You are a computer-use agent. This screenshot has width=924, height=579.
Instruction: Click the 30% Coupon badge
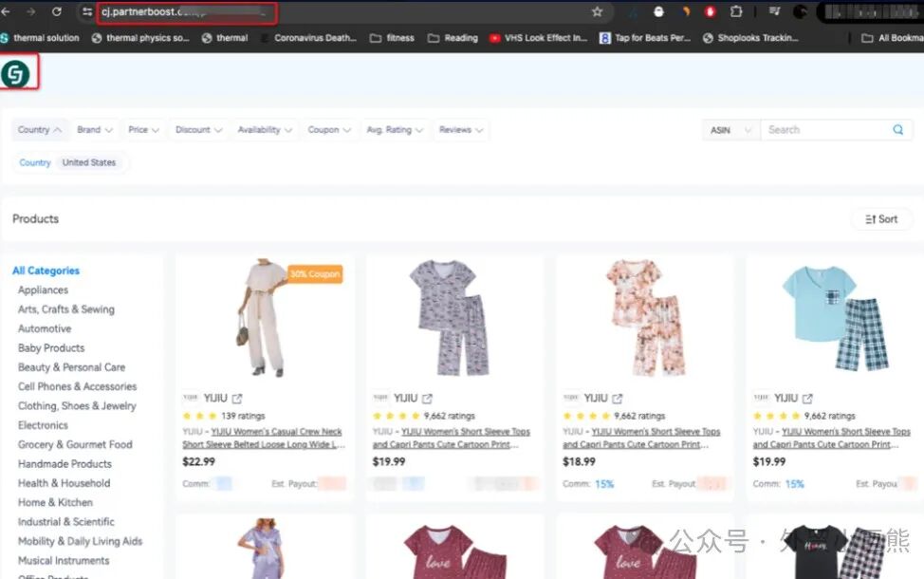click(314, 274)
